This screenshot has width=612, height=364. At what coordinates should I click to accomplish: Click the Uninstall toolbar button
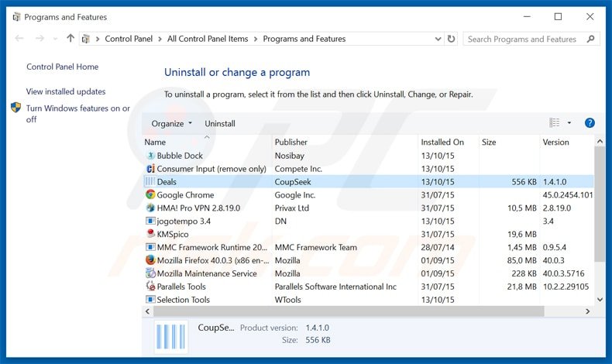click(220, 123)
